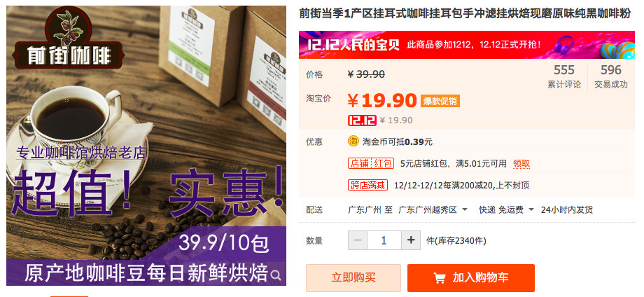Click the 店铺红包 tag
The image size is (644, 297).
371,163
